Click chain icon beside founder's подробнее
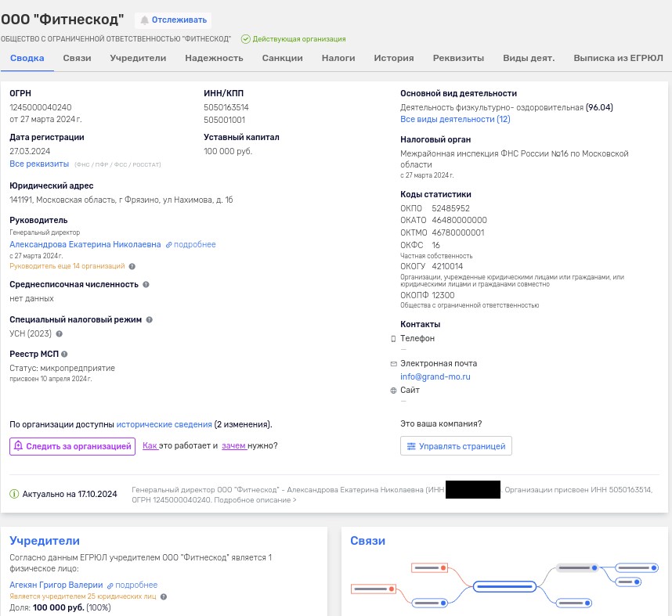672x616 pixels. coord(110,585)
